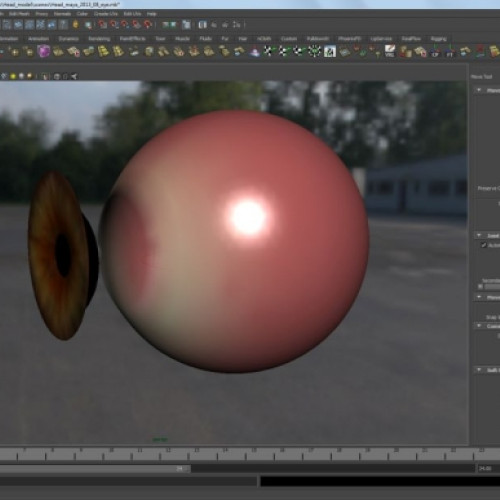Switch to the Rendering shelf tab

point(99,39)
